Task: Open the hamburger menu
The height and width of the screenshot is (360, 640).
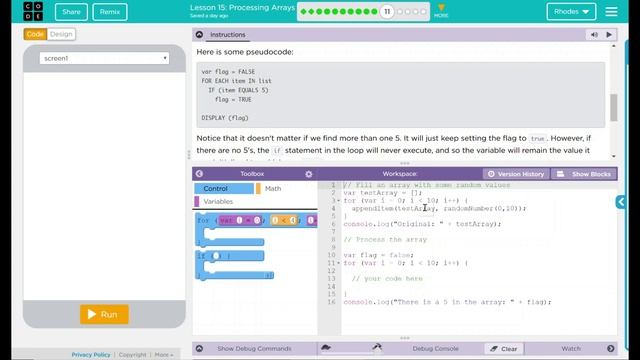Action: click(611, 11)
